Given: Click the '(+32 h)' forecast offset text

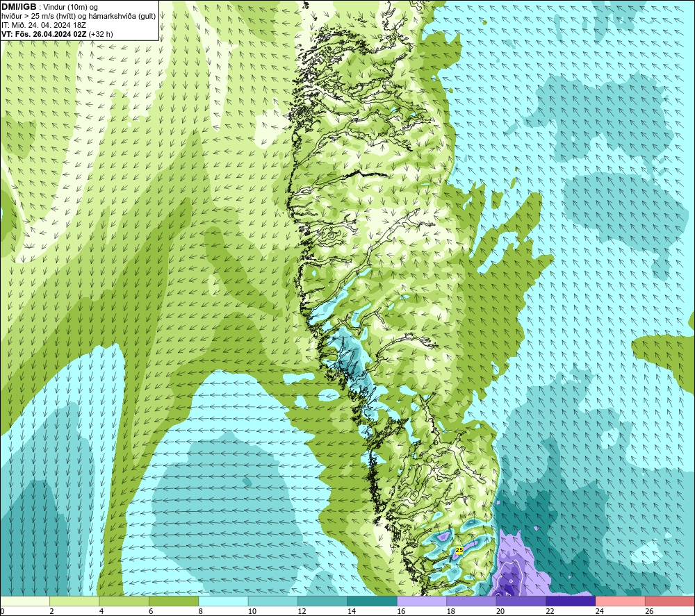Looking at the screenshot, I should 101,34.
